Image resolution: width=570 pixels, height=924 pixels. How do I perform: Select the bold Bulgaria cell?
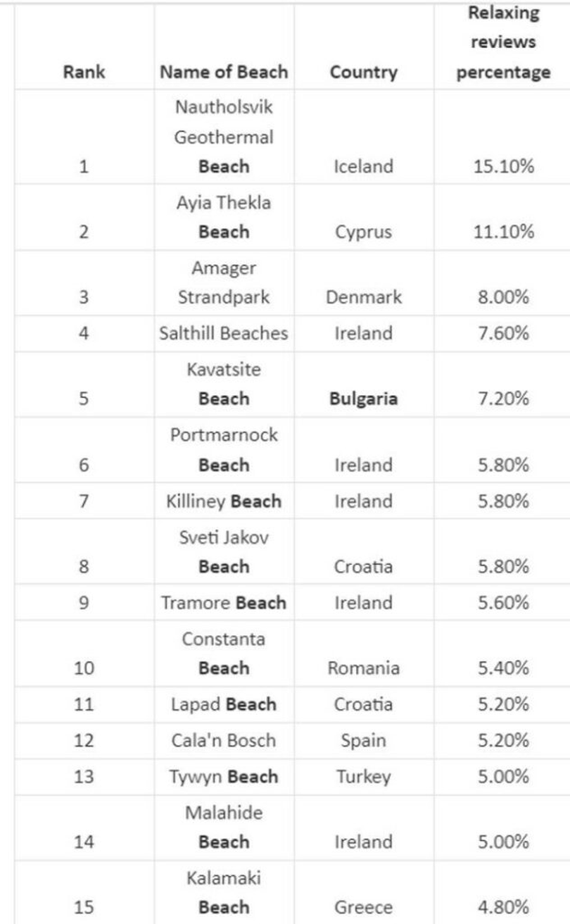363,399
